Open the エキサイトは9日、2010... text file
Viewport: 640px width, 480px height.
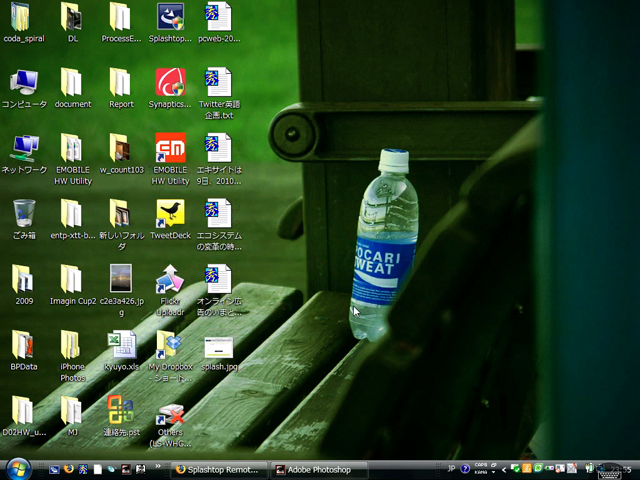point(218,148)
